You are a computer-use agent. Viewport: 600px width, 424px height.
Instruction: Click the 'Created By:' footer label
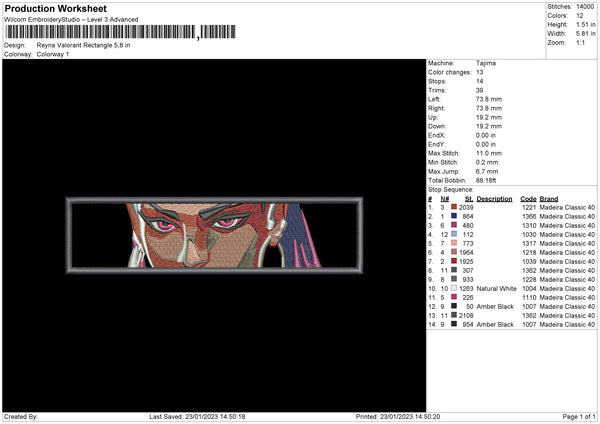tap(21, 416)
